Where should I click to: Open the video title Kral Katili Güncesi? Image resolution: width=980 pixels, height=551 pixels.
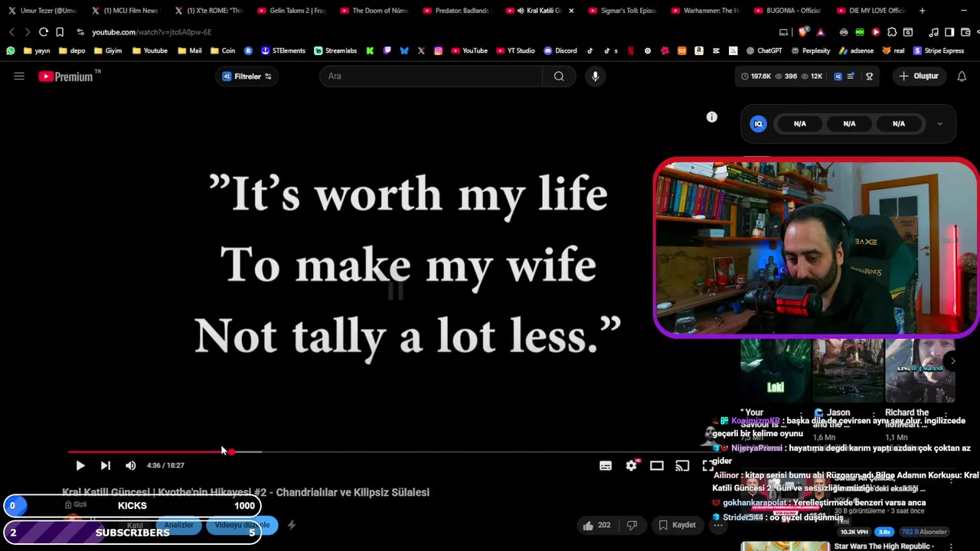(x=246, y=492)
